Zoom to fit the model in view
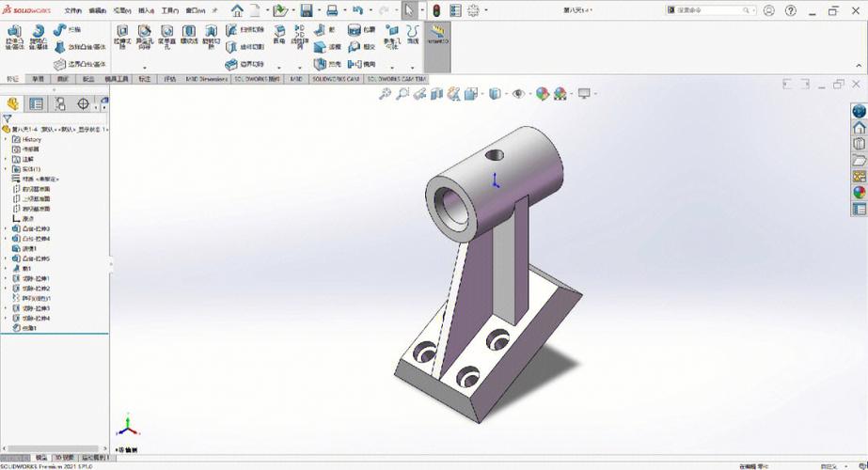 [x=385, y=94]
